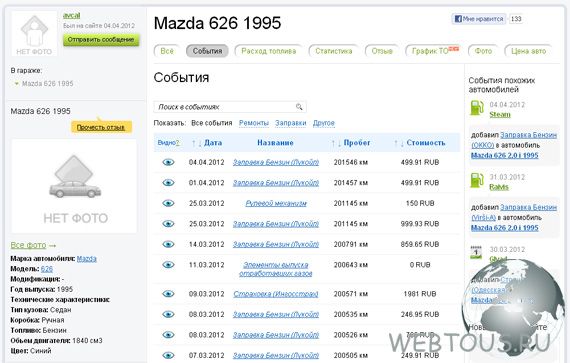Click the НЕТ ФОТО car thumbnail
The image size is (570, 363).
coord(75,186)
